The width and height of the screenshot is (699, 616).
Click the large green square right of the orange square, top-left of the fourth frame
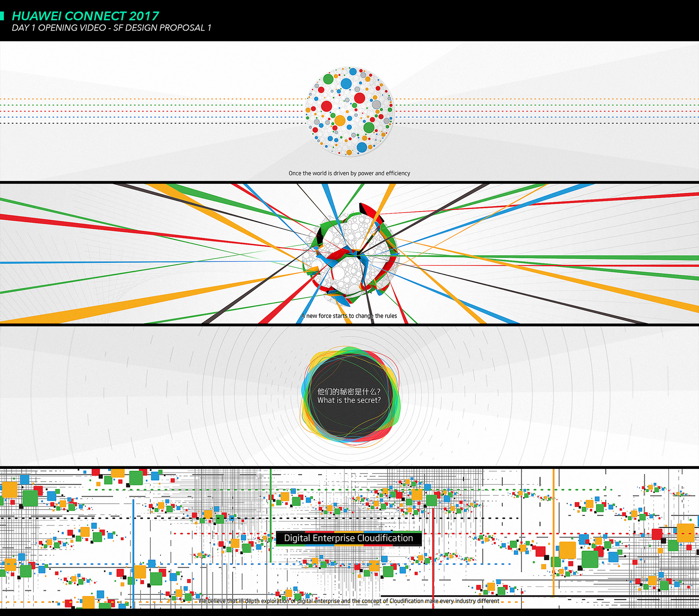[x=30, y=498]
